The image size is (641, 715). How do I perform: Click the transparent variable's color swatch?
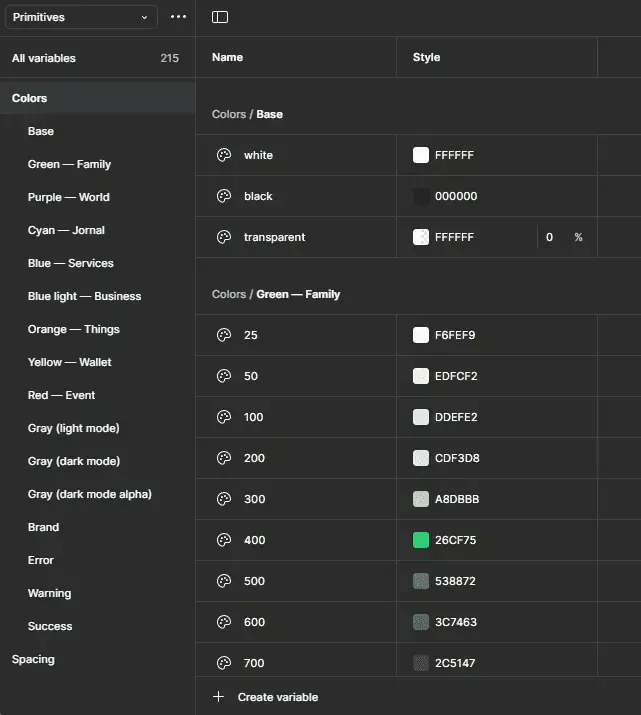[x=421, y=237]
